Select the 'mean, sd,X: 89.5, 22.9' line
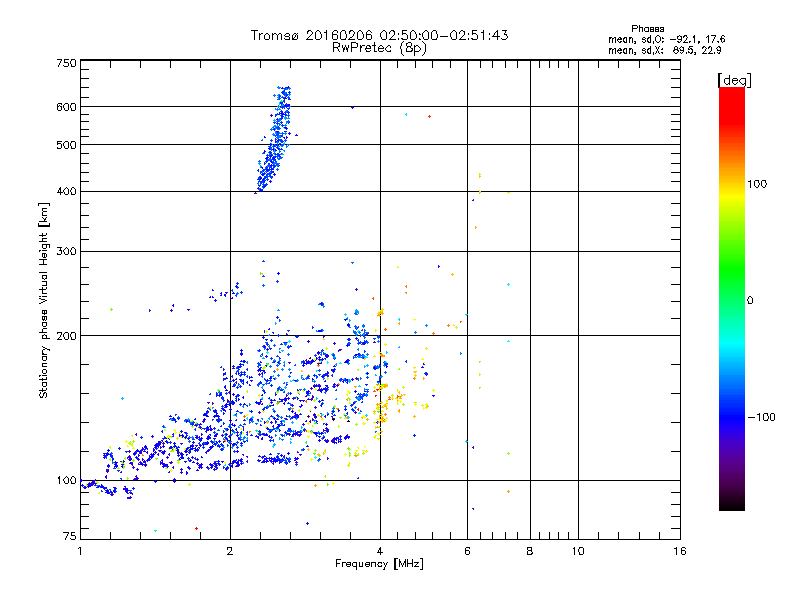The width and height of the screenshot is (800, 600). [x=664, y=51]
